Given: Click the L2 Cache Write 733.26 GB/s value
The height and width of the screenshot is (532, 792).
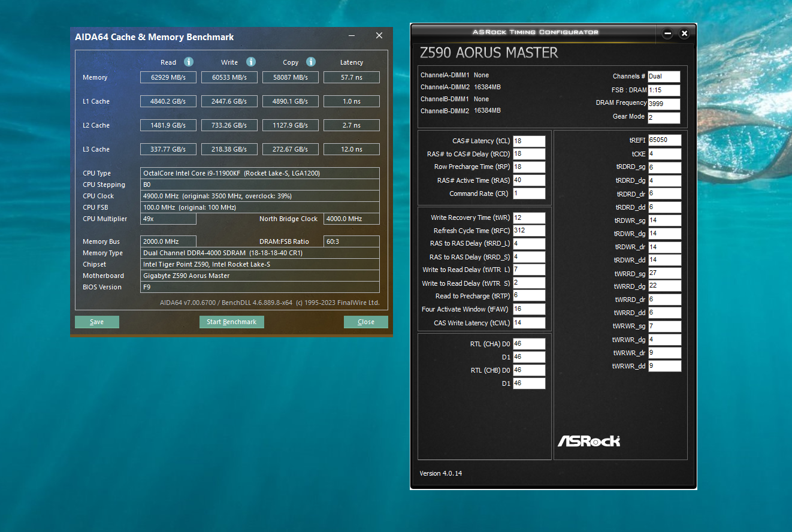Looking at the screenshot, I should [229, 125].
